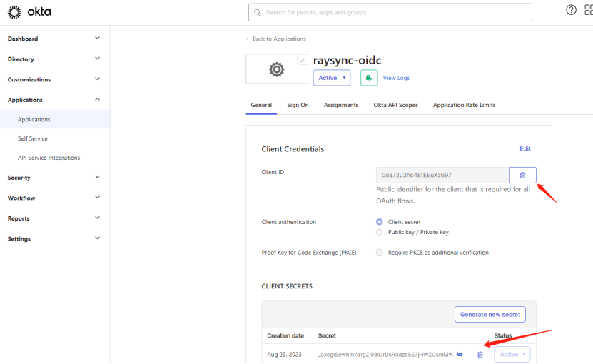Enable Require PKCE as additional verification

pyautogui.click(x=380, y=253)
